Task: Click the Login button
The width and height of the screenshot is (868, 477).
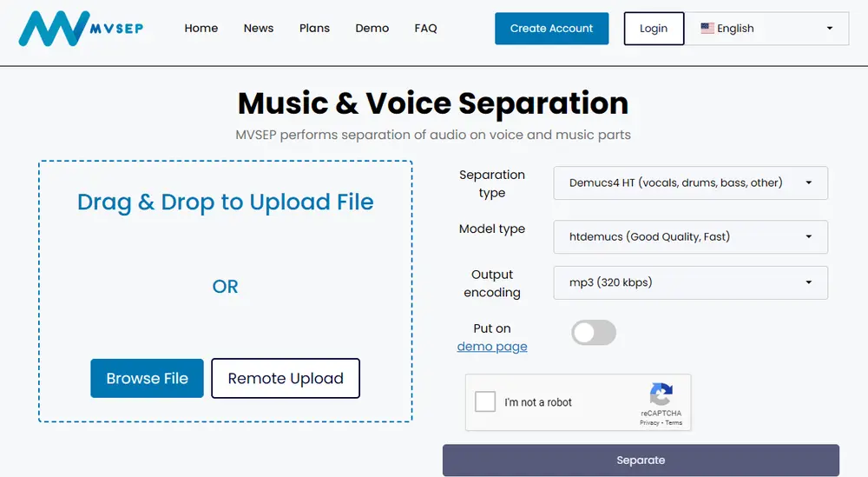Action: (x=654, y=29)
